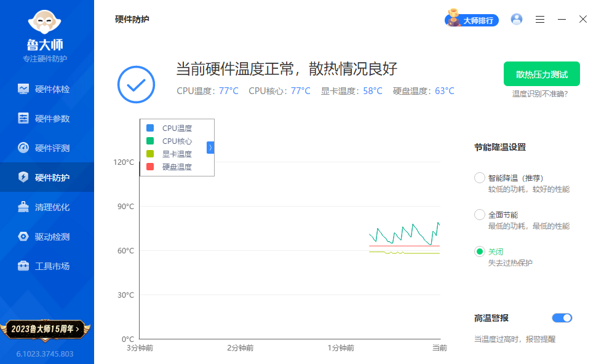This screenshot has height=364, width=596.
Task: Click the 2023鲁大师15周年 banner
Action: [x=47, y=330]
